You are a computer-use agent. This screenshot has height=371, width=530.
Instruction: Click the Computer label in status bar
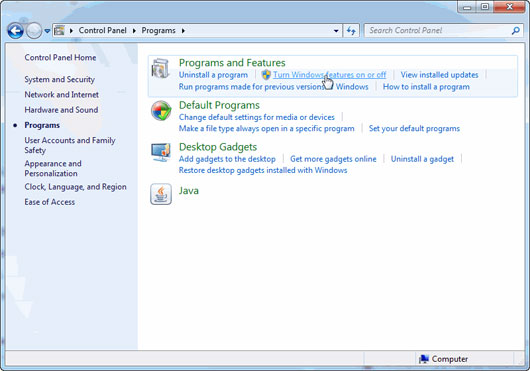click(x=450, y=359)
